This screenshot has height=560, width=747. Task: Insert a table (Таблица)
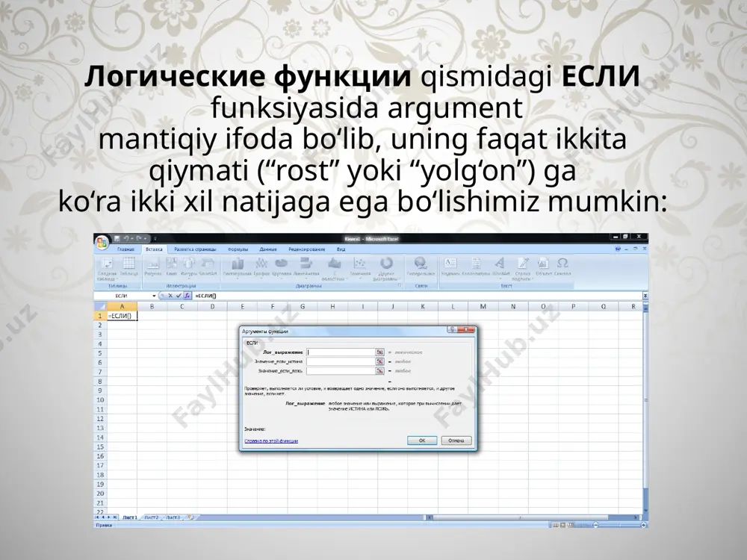(x=129, y=267)
